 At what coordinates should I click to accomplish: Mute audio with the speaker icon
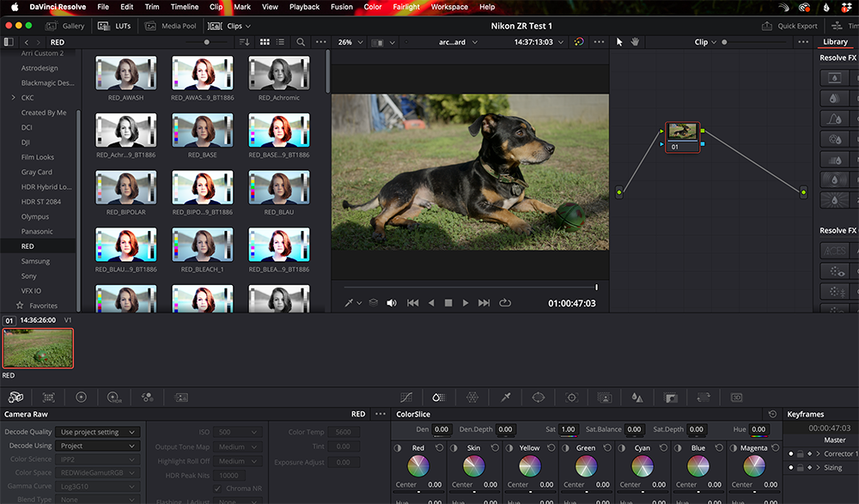[x=392, y=303]
